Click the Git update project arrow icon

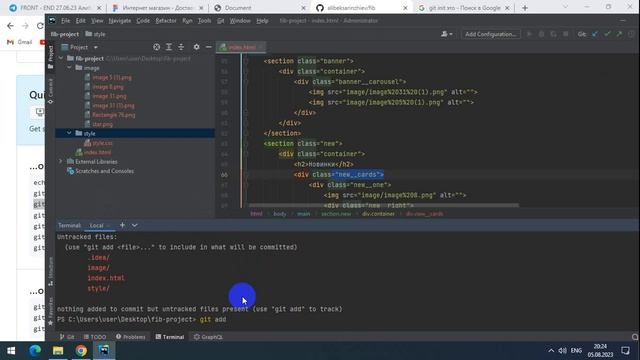coord(595,34)
